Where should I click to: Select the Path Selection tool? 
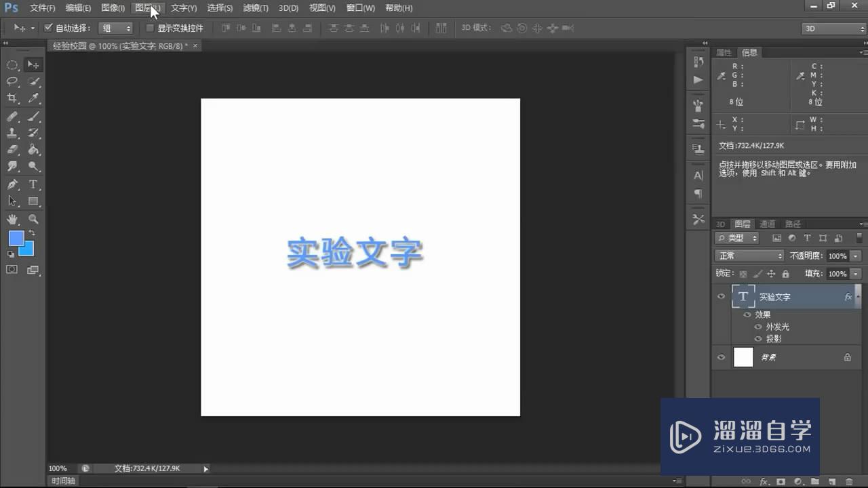click(x=12, y=201)
